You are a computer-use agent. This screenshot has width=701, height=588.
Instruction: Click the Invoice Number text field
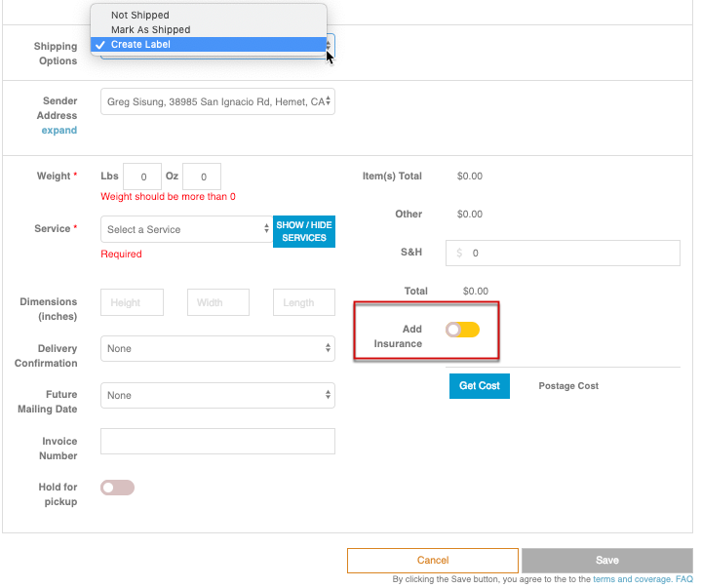(217, 442)
